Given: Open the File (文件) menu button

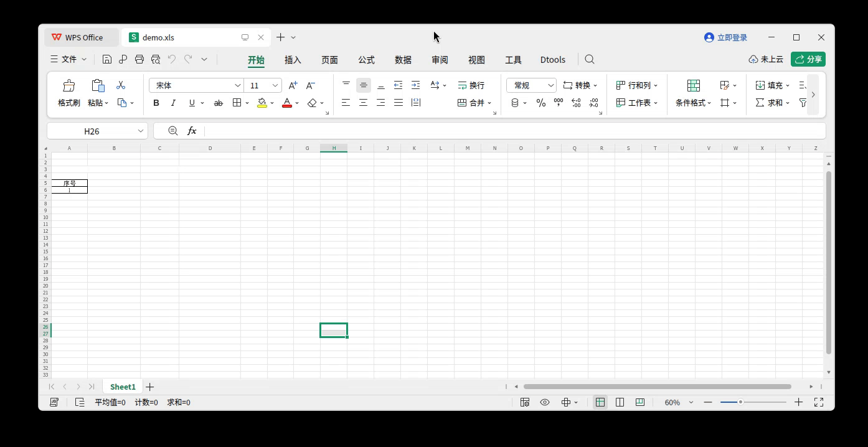Looking at the screenshot, I should click(x=68, y=59).
